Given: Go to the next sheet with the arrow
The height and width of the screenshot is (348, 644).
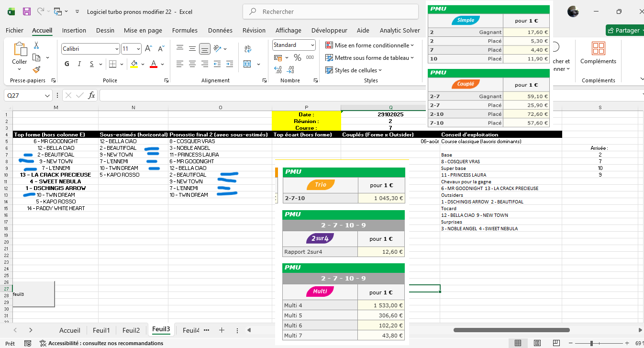Looking at the screenshot, I should point(31,330).
